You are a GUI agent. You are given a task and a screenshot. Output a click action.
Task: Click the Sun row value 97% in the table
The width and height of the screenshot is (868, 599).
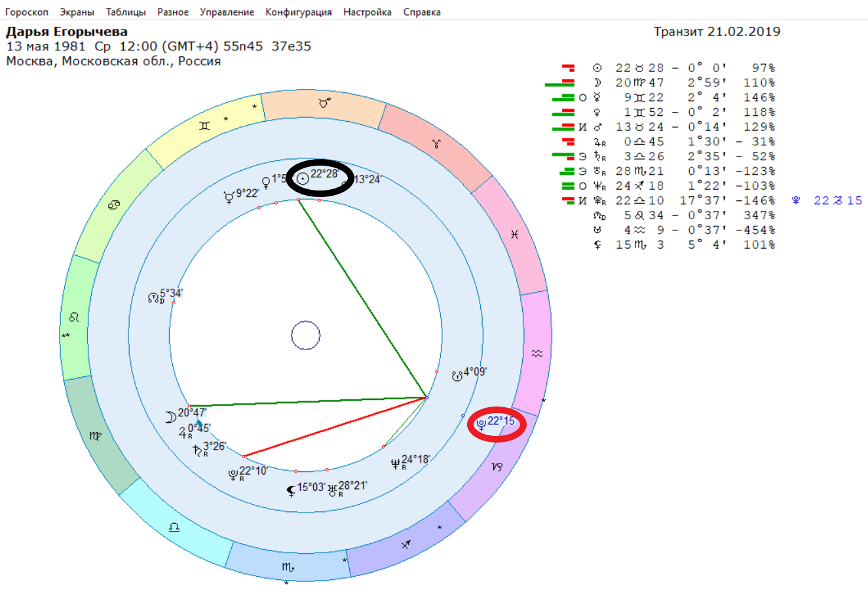click(x=764, y=68)
